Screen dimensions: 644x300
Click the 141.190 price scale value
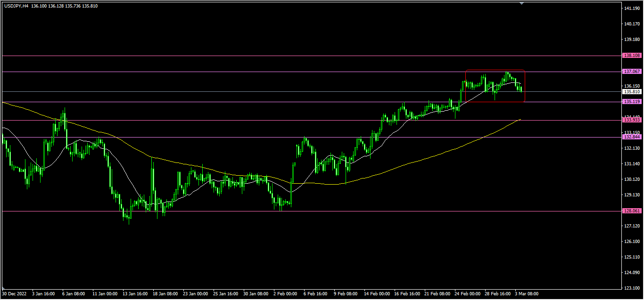pyautogui.click(x=631, y=9)
